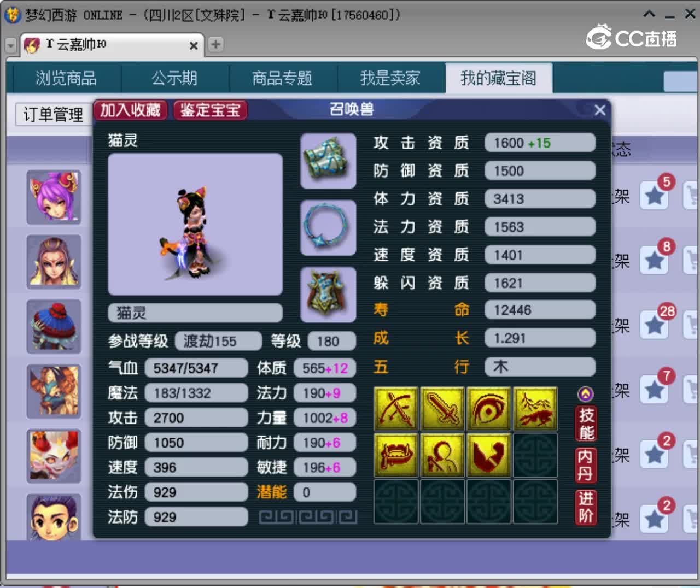Screen dimensions: 700x588
Task: Open the 浏览商品 tab
Action: point(66,78)
